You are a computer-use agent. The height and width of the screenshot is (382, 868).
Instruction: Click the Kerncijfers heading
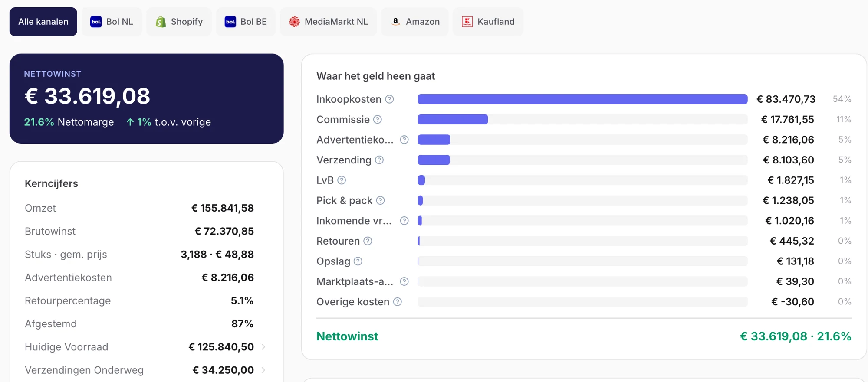[x=51, y=183]
